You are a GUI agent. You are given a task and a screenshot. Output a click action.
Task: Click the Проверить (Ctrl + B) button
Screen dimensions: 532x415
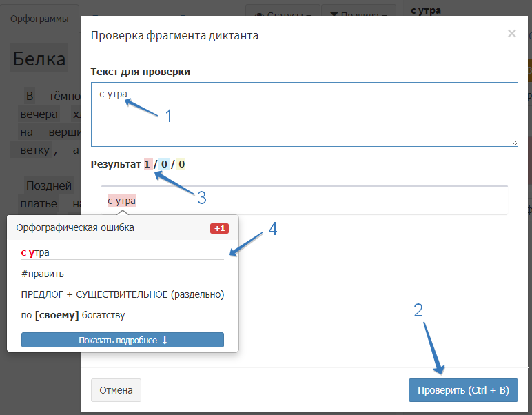click(x=462, y=390)
